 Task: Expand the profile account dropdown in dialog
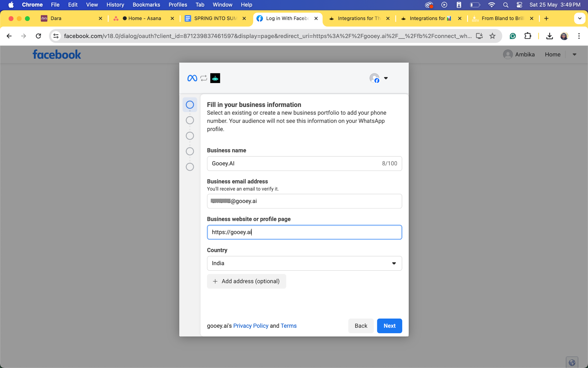(386, 78)
